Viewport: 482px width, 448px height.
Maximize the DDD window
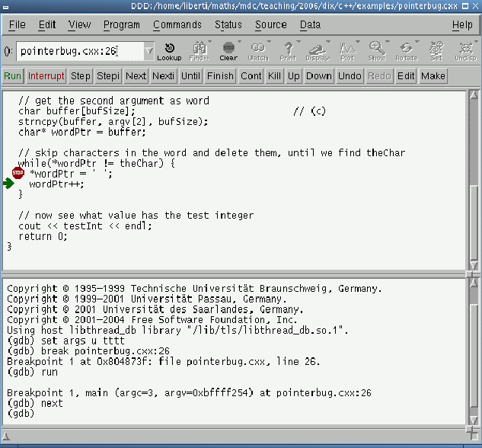pyautogui.click(x=465, y=6)
